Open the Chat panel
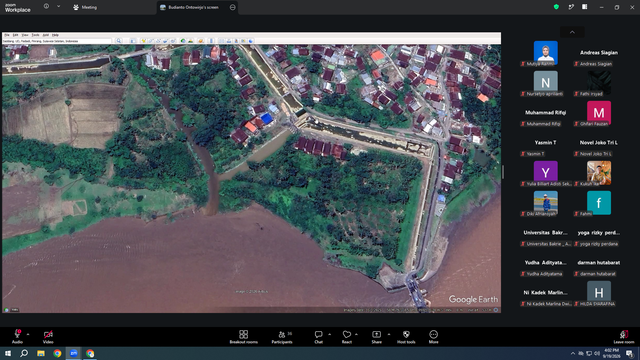The image size is (640, 360). (x=318, y=337)
